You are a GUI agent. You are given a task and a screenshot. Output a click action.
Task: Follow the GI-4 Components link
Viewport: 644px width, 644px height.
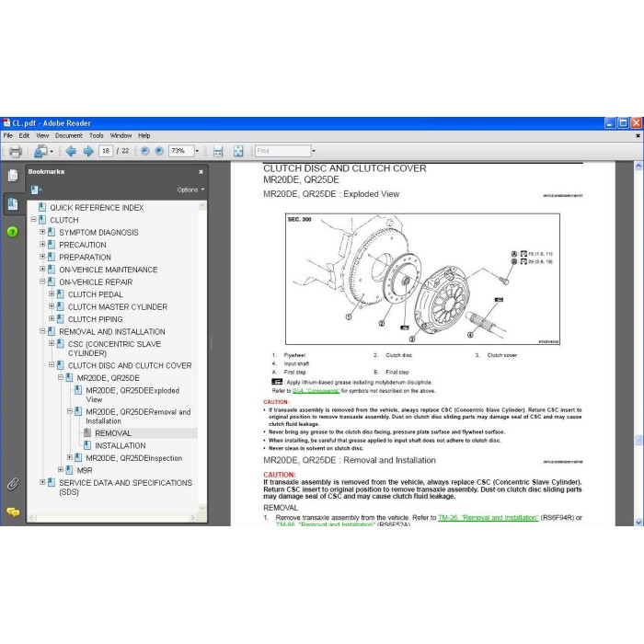316,391
